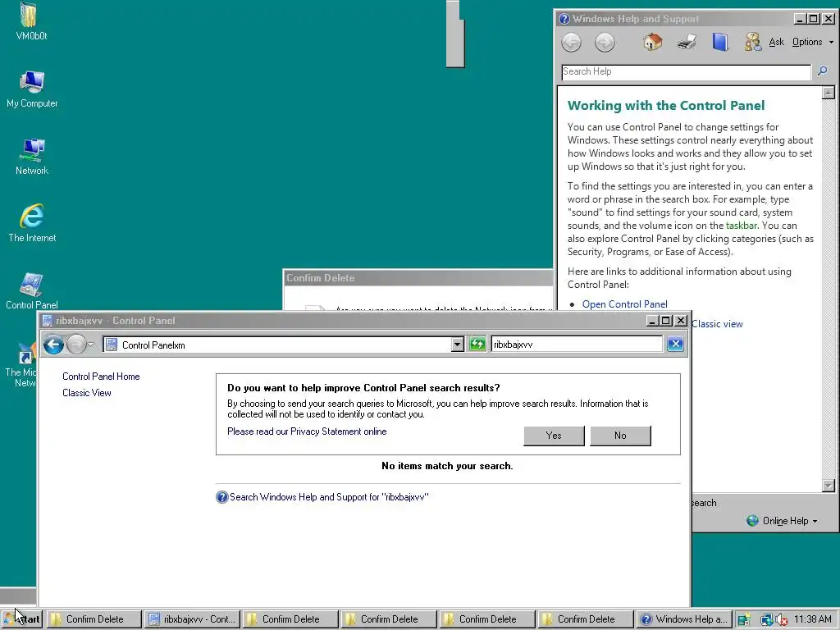
Task: Switch to Classic View in sidebar
Action: tap(87, 393)
